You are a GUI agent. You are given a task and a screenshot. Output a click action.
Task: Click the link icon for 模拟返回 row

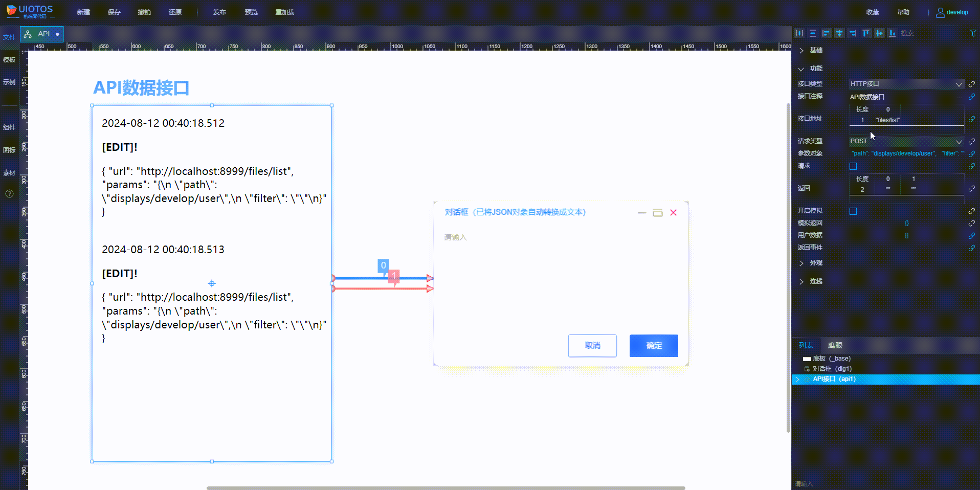pos(971,224)
